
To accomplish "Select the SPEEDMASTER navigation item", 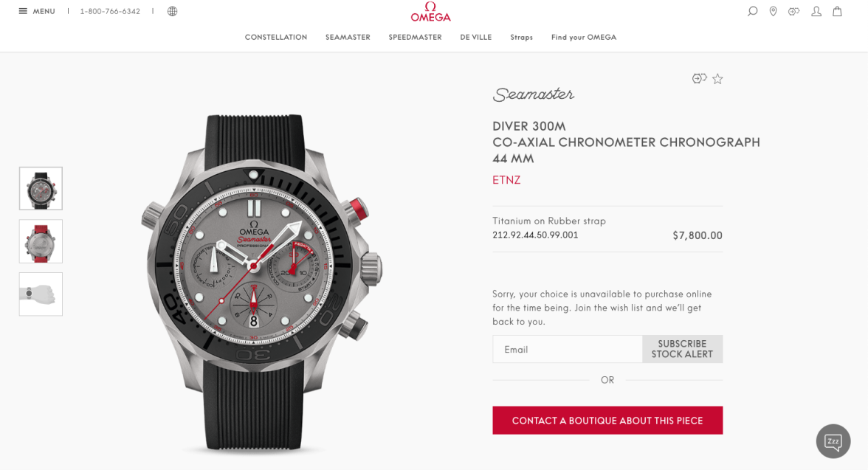I will [x=415, y=37].
